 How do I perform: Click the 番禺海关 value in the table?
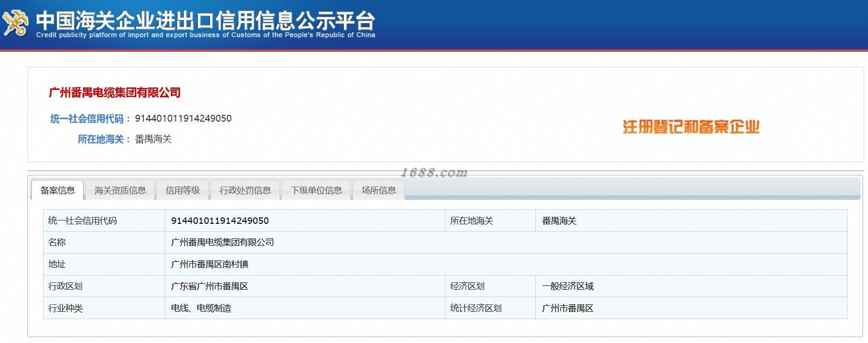pos(559,221)
